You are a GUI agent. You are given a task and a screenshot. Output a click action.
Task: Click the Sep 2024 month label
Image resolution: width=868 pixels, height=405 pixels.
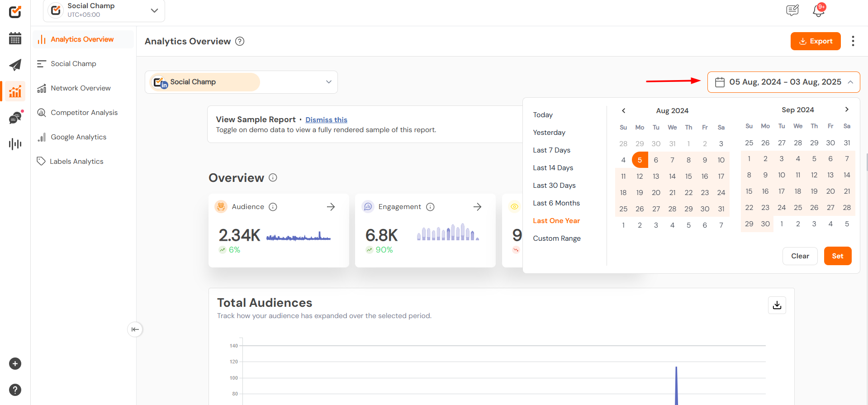(798, 110)
